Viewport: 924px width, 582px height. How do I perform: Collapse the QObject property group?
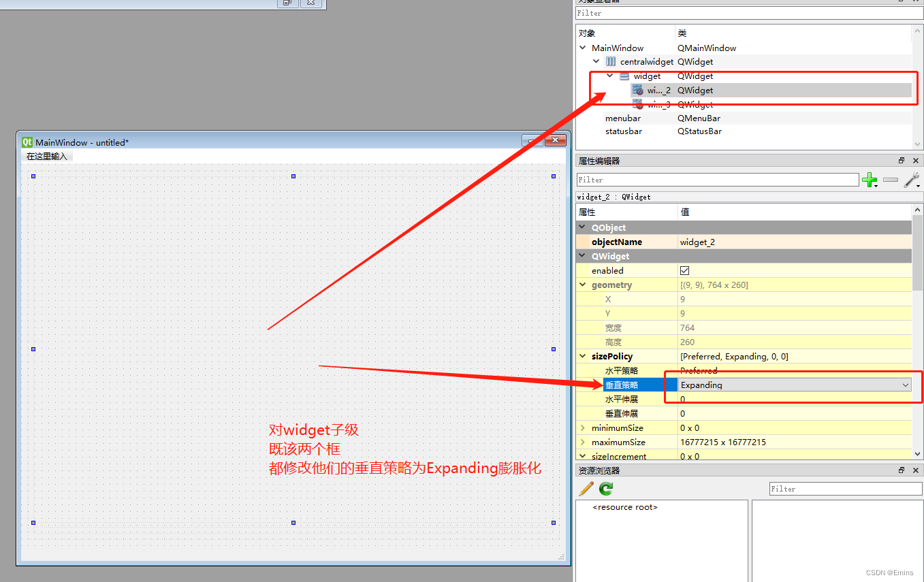(x=583, y=227)
